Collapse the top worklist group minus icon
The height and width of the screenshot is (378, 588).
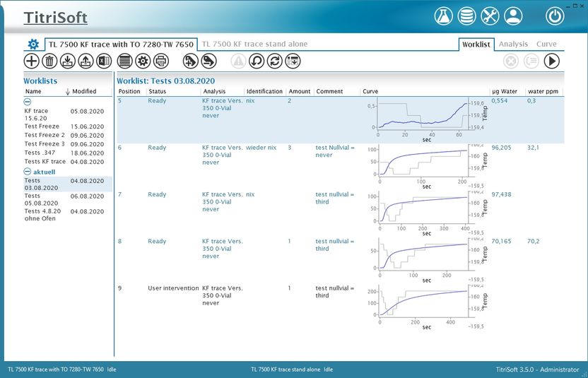[28, 102]
